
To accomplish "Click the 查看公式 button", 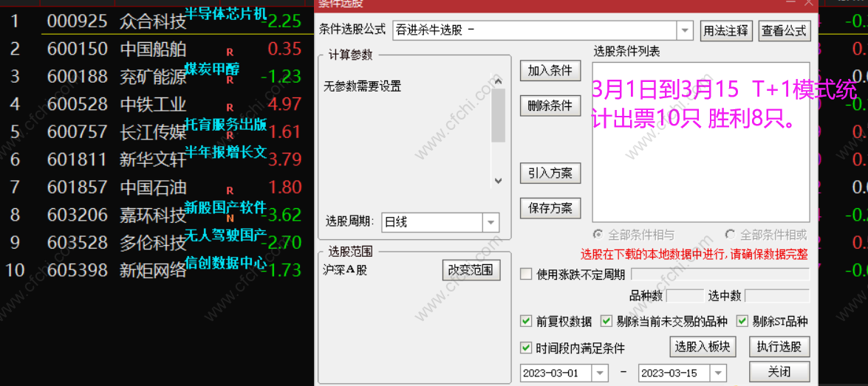I will (x=784, y=30).
